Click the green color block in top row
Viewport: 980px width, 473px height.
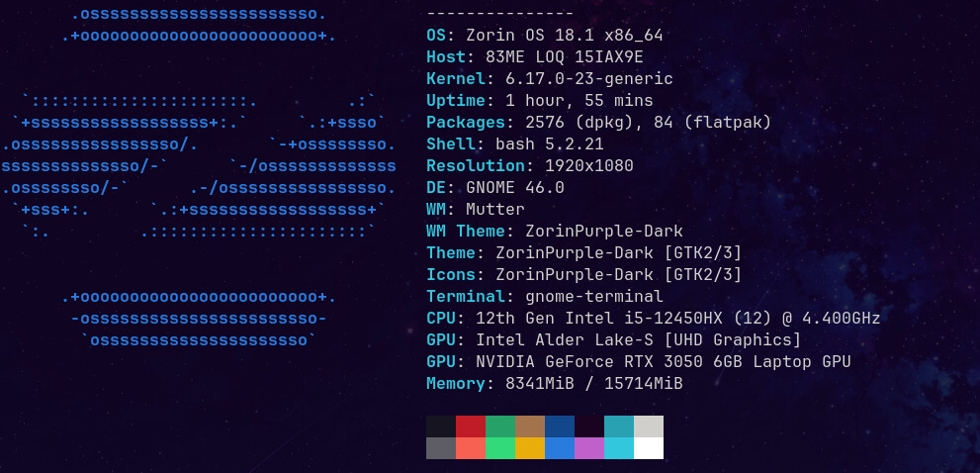(500, 426)
